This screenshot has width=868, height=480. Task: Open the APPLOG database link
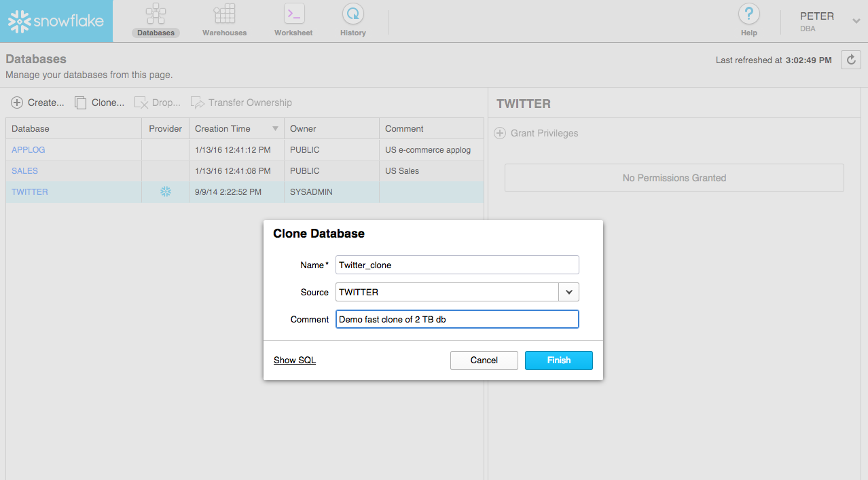coord(29,149)
